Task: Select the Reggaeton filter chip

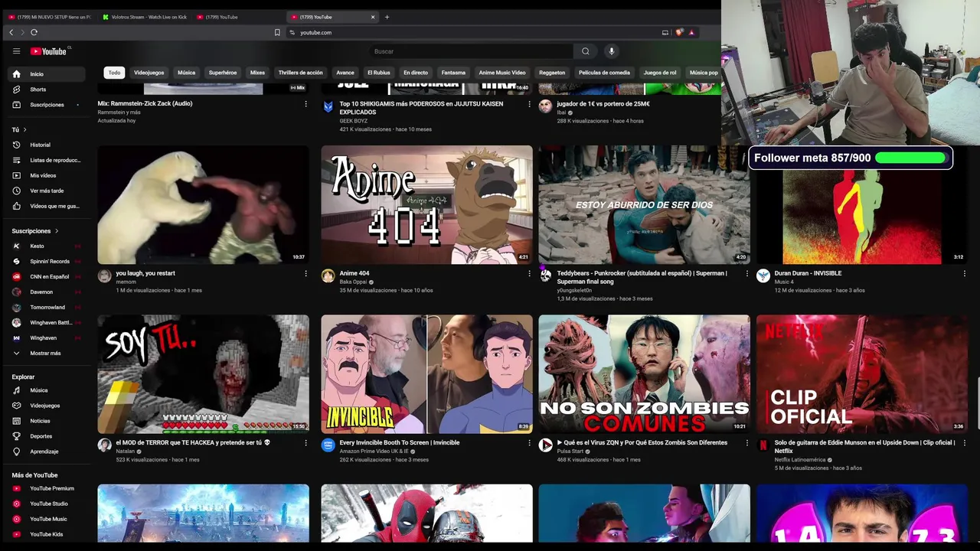Action: pyautogui.click(x=552, y=73)
